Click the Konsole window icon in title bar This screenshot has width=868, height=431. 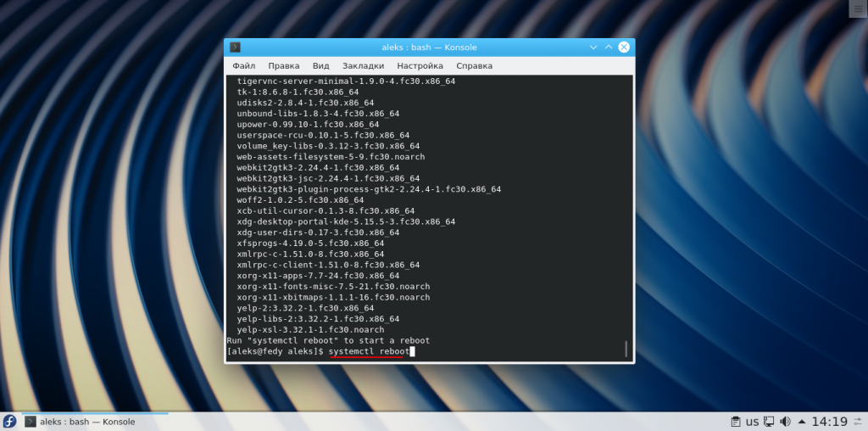click(236, 48)
